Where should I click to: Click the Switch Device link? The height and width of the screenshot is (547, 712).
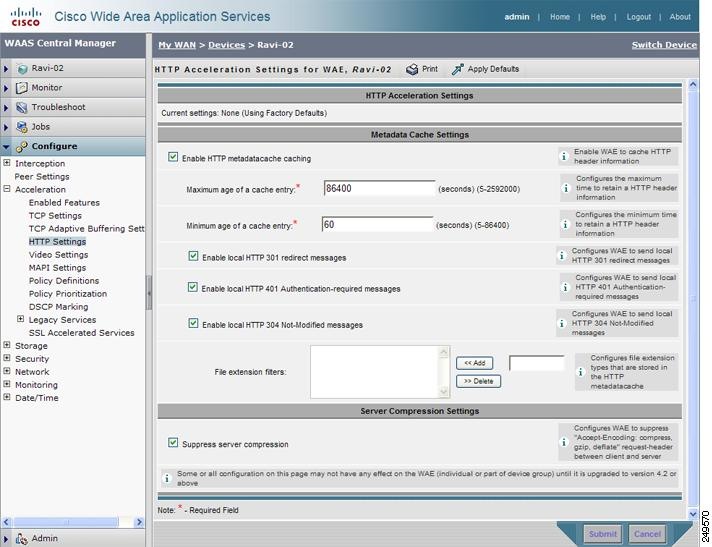pos(664,45)
